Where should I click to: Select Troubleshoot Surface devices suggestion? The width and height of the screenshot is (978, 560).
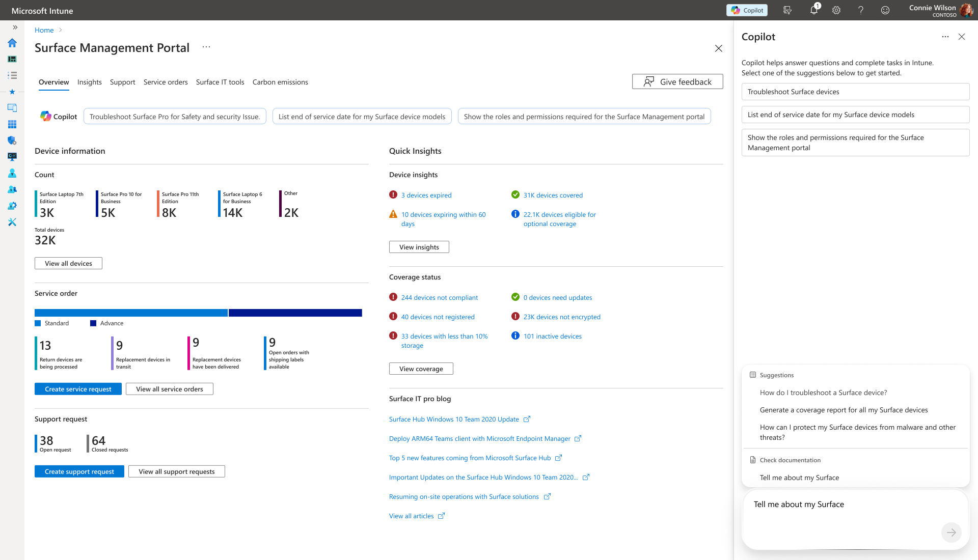coord(855,92)
